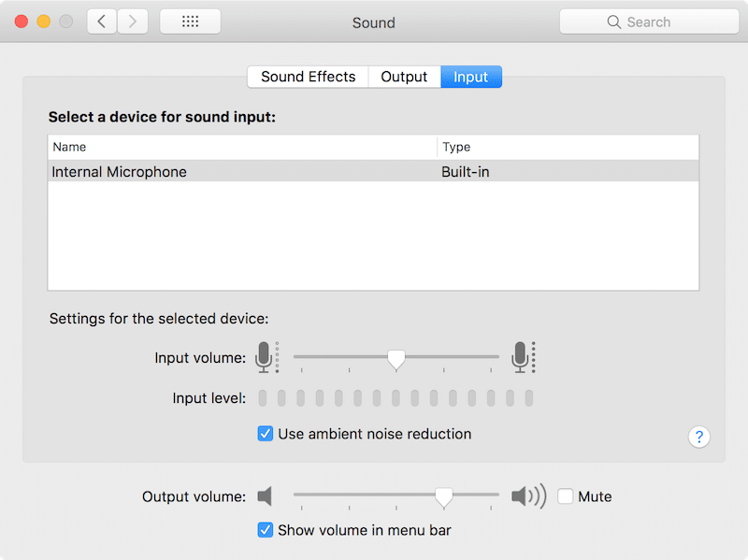The image size is (748, 560).
Task: Select the Input tab
Action: tap(470, 77)
